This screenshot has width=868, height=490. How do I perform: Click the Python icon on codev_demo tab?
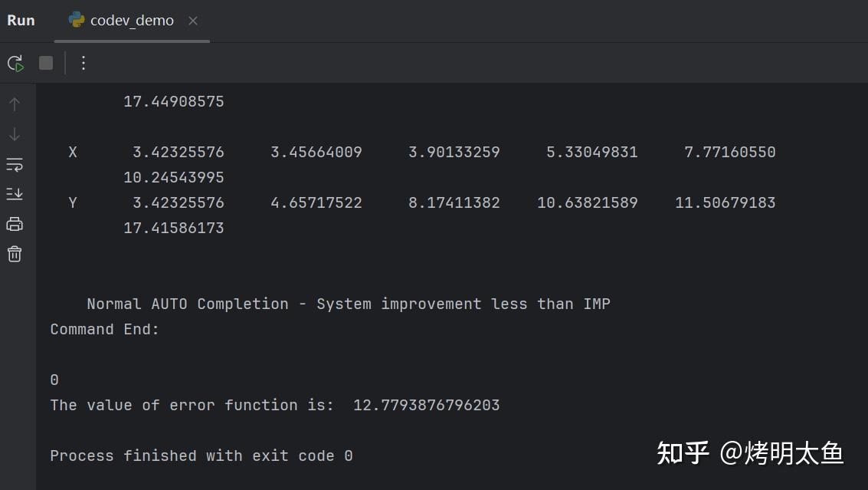point(77,21)
